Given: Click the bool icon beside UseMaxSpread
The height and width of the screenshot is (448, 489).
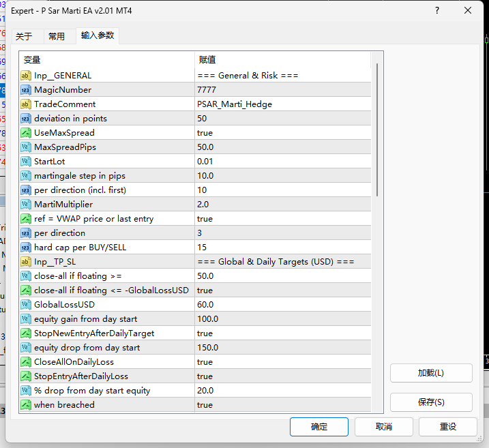Looking at the screenshot, I should point(26,133).
